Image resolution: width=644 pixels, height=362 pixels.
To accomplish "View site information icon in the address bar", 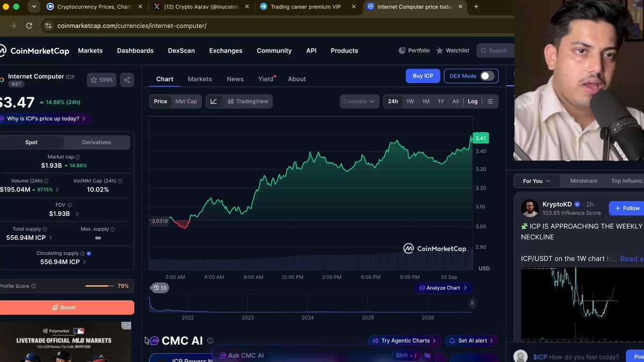I will [48, 26].
